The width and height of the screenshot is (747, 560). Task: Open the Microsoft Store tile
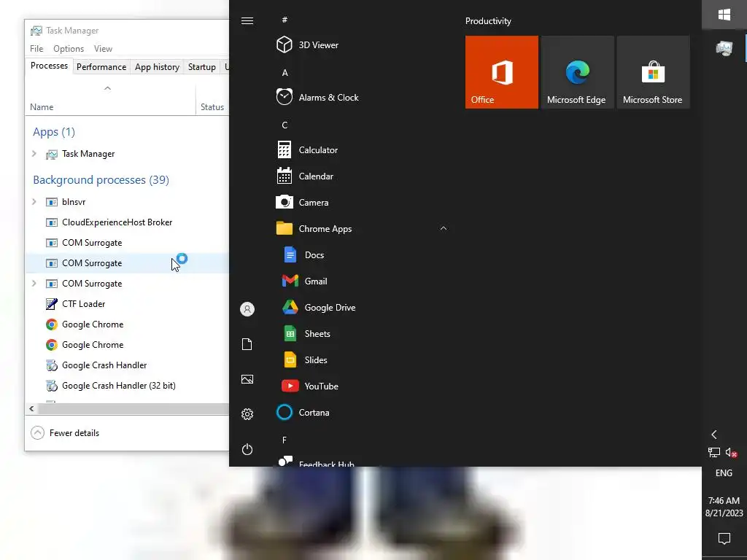tap(653, 72)
